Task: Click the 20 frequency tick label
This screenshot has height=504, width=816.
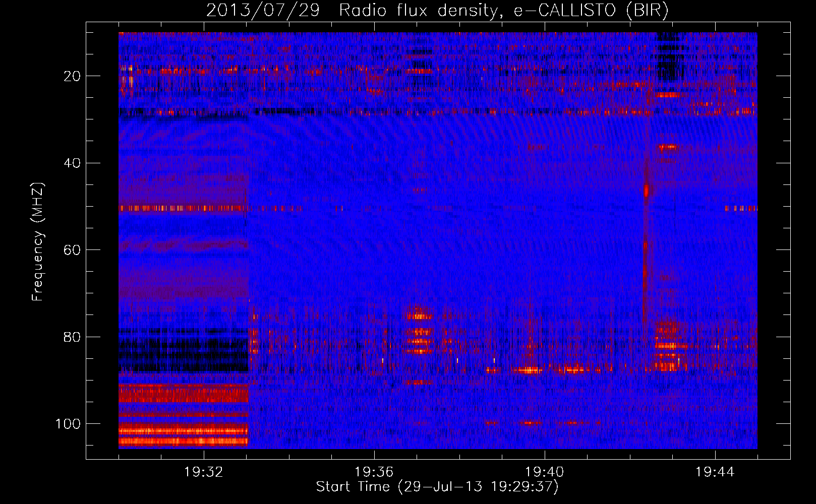Action: (x=73, y=76)
